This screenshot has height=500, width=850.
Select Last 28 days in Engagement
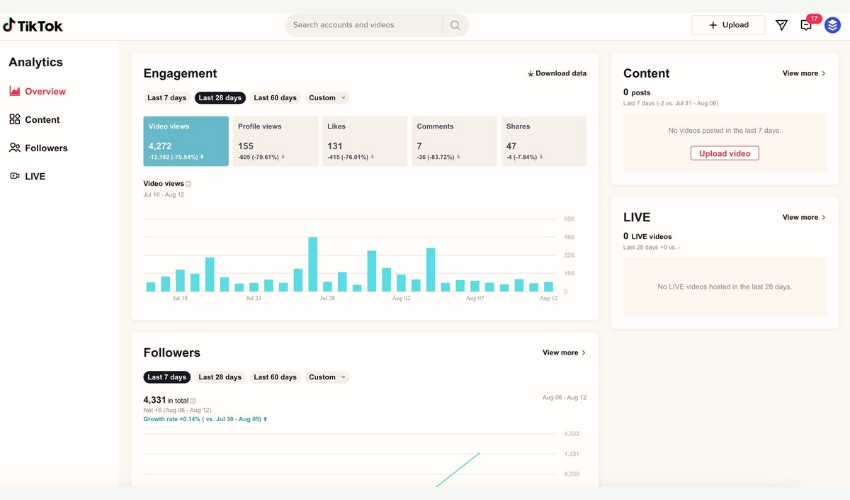[x=220, y=98]
